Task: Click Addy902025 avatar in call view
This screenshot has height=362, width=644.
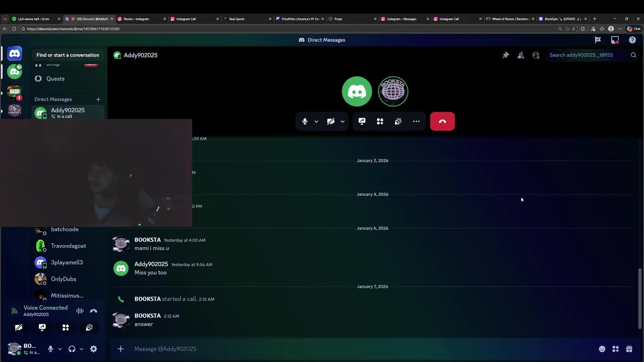Action: click(x=357, y=92)
